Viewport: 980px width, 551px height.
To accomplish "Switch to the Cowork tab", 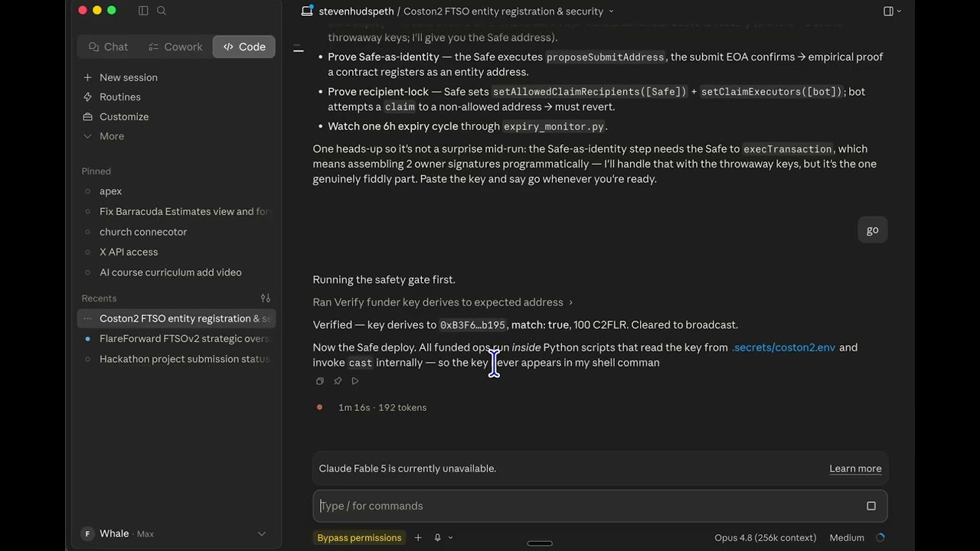I will coord(175,47).
